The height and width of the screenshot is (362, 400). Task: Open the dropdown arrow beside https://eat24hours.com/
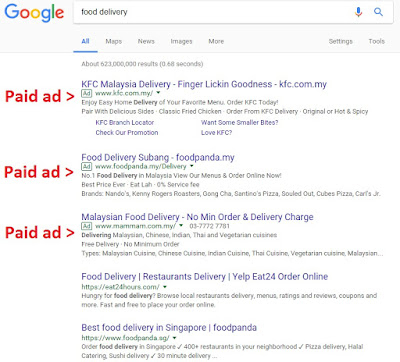pos(165,287)
